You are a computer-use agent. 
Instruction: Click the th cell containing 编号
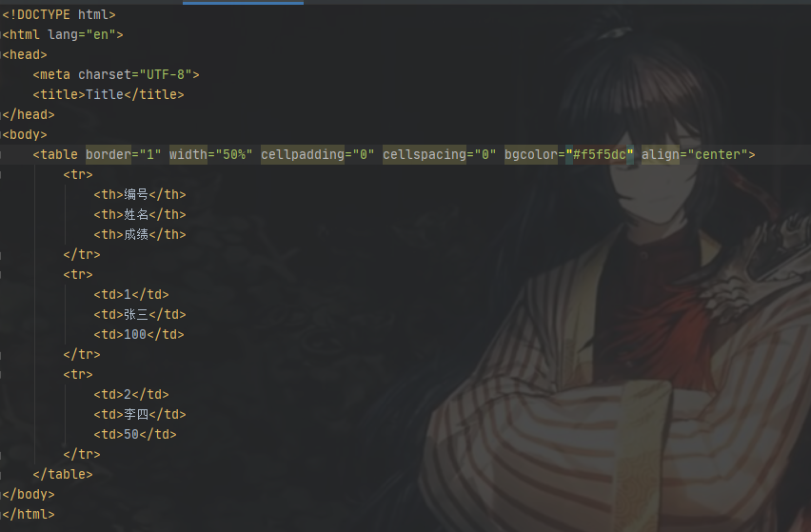(140, 194)
